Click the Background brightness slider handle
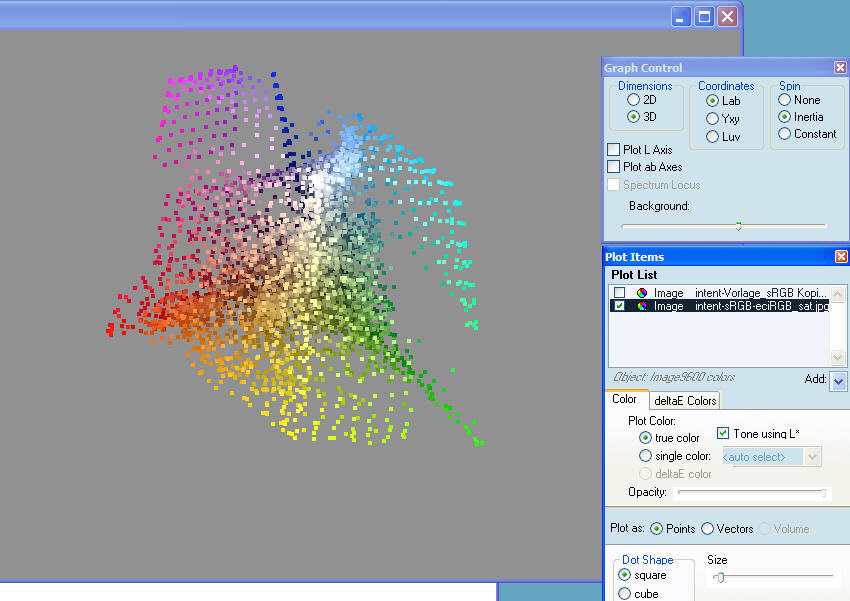Screen dimensions: 850x601 pos(738,226)
